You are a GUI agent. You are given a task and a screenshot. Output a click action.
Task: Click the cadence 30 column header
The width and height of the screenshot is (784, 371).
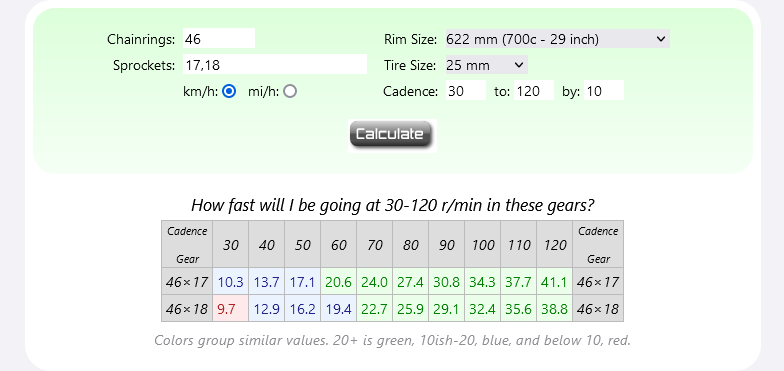point(230,244)
